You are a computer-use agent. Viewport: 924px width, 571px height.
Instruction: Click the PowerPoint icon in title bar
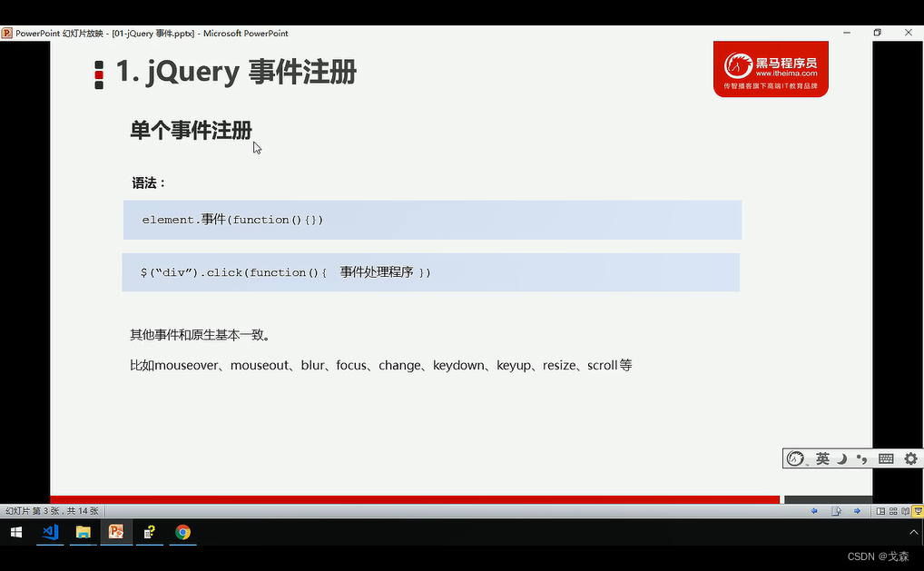pyautogui.click(x=7, y=33)
